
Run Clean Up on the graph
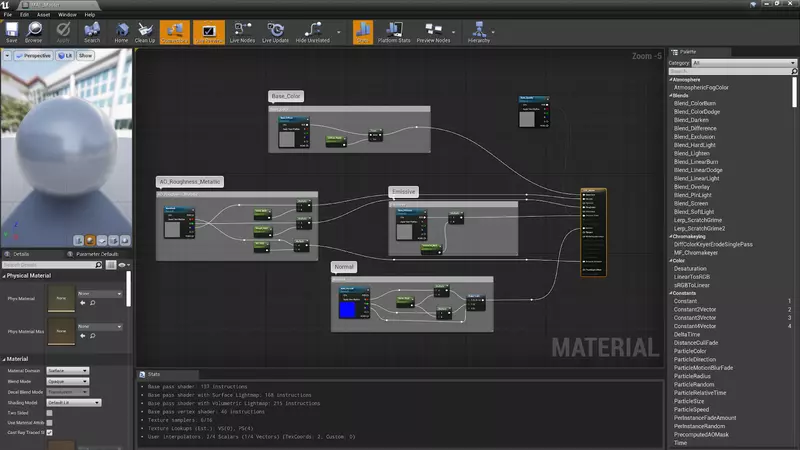click(x=145, y=32)
